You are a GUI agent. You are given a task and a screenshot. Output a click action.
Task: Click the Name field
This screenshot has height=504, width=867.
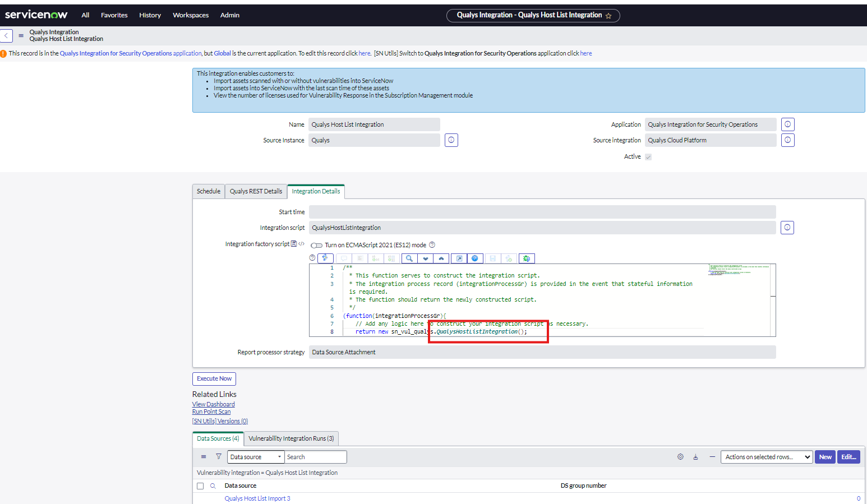[374, 124]
